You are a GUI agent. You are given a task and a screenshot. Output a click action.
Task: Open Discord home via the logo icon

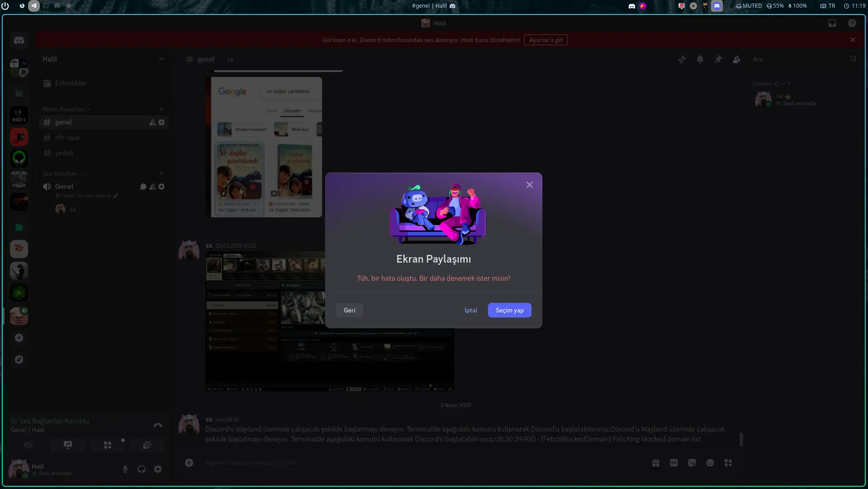(19, 40)
